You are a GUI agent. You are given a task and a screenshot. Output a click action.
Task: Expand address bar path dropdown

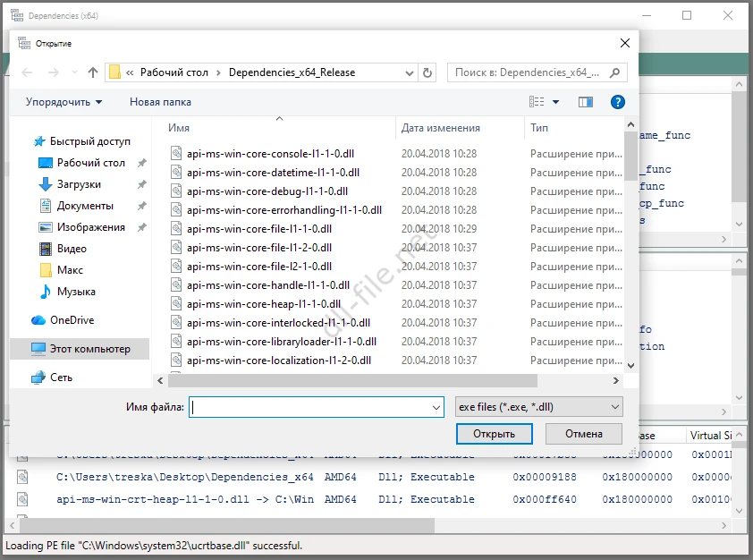click(410, 73)
